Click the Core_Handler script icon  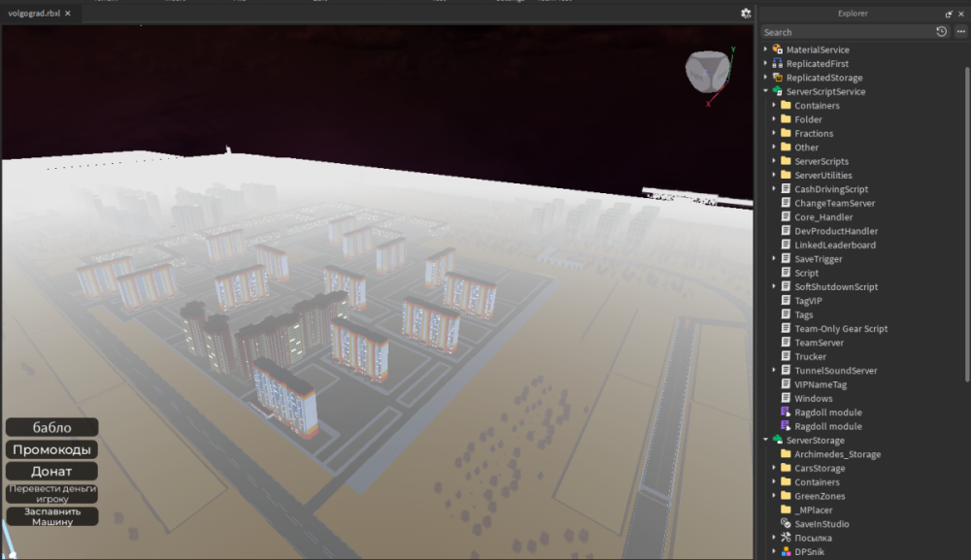click(786, 216)
